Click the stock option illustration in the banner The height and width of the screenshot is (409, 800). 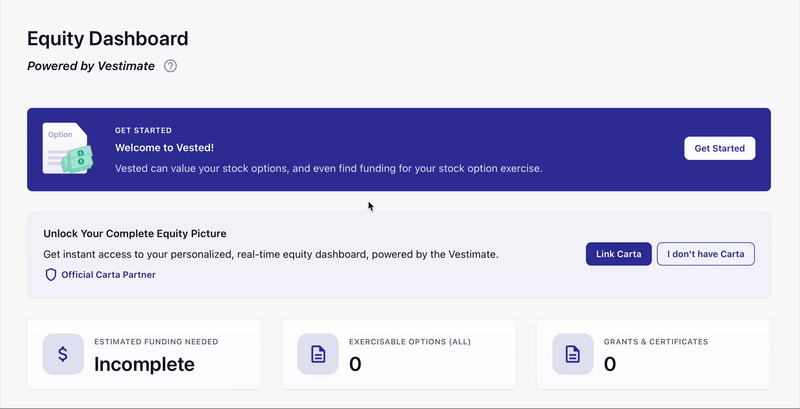pyautogui.click(x=67, y=149)
